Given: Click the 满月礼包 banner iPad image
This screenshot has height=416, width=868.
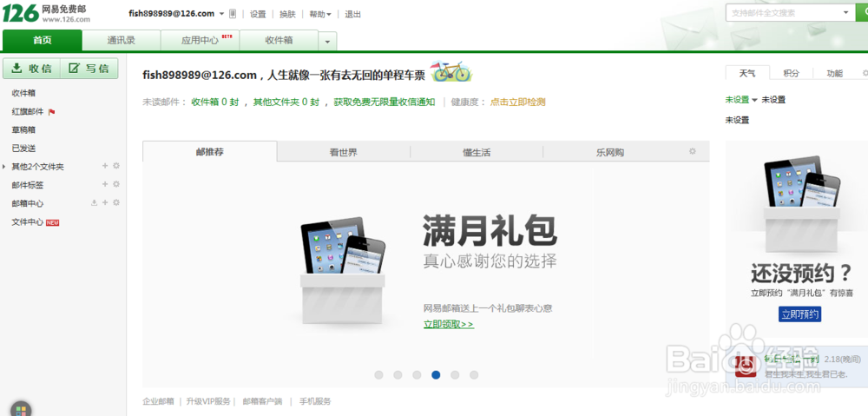Looking at the screenshot, I should [343, 270].
